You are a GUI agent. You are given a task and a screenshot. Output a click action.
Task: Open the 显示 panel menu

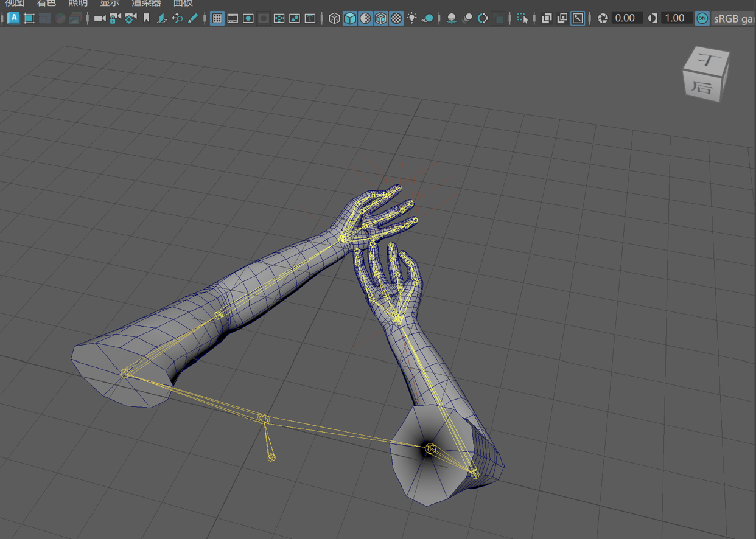[x=110, y=3]
